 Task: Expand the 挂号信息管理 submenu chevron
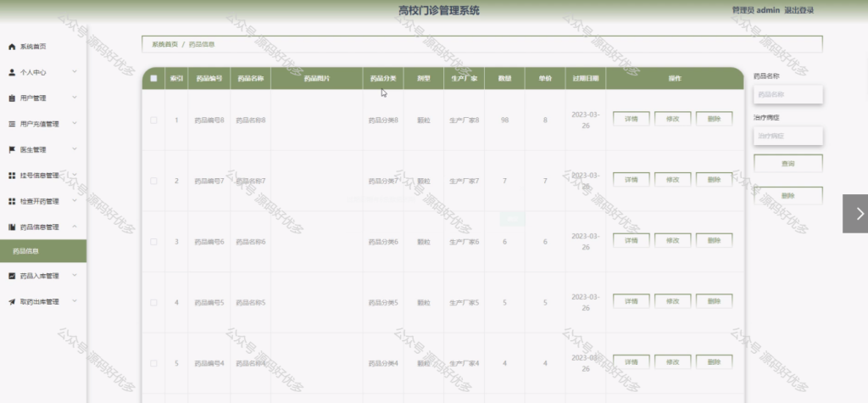coord(75,175)
